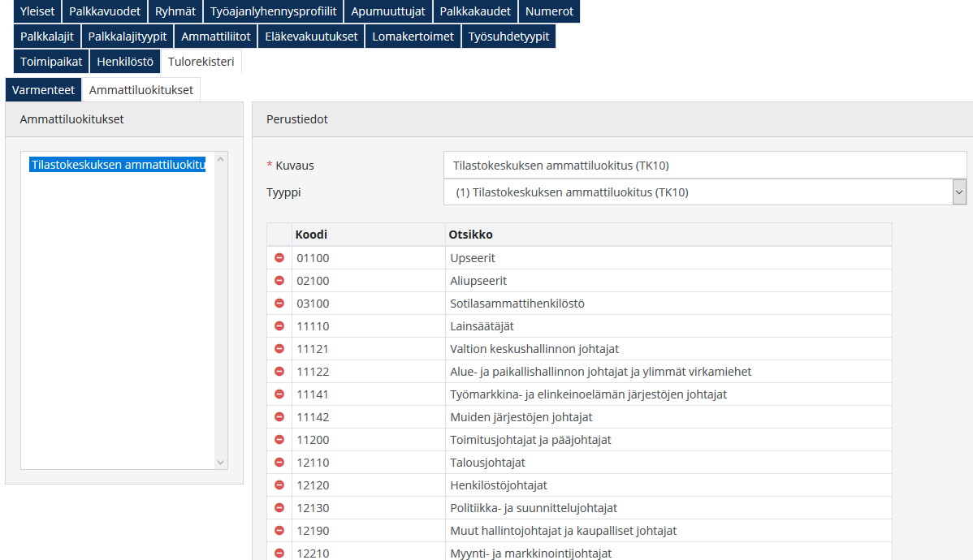Remove the Sotilasammattihenkilöstö row via red icon

279,304
